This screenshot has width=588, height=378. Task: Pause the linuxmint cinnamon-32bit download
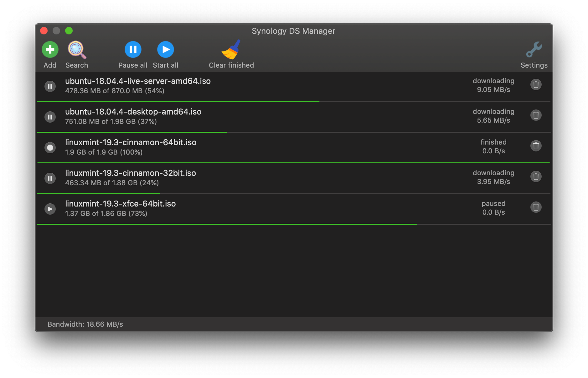tap(50, 178)
